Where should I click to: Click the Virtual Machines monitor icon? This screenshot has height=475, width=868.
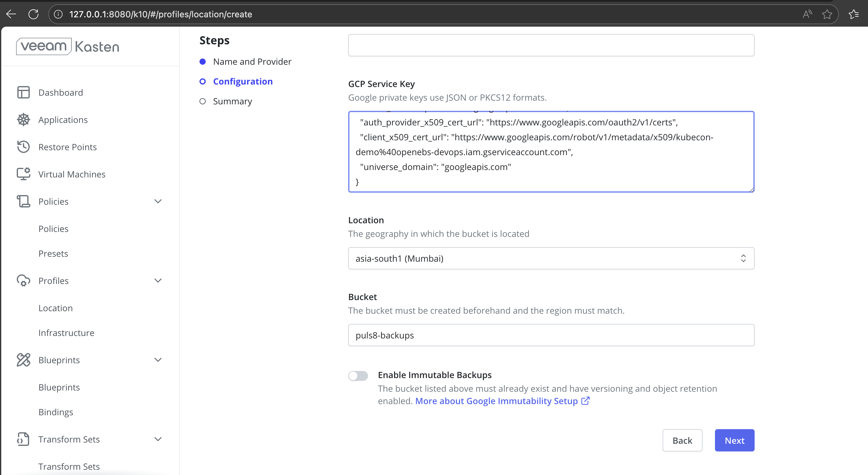point(23,174)
